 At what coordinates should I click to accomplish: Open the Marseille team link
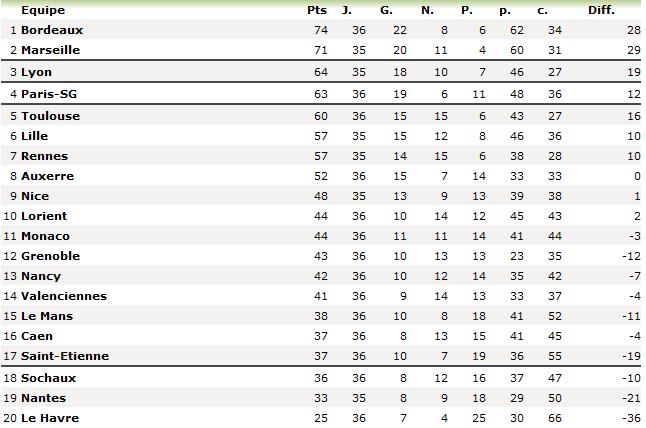click(50, 49)
